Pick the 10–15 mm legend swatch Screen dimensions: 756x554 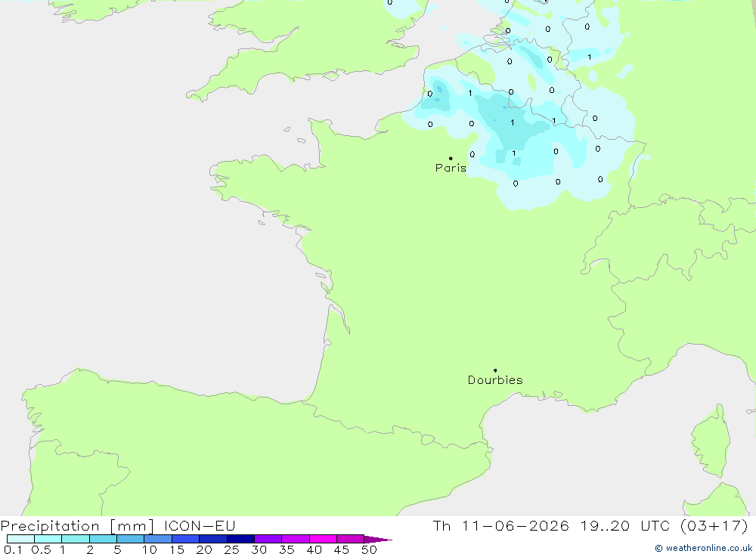pos(158,539)
